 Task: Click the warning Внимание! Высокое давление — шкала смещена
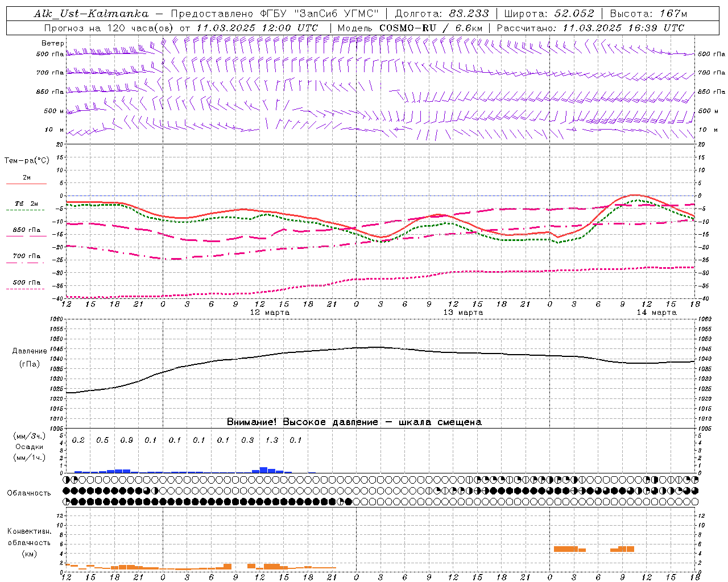(354, 422)
